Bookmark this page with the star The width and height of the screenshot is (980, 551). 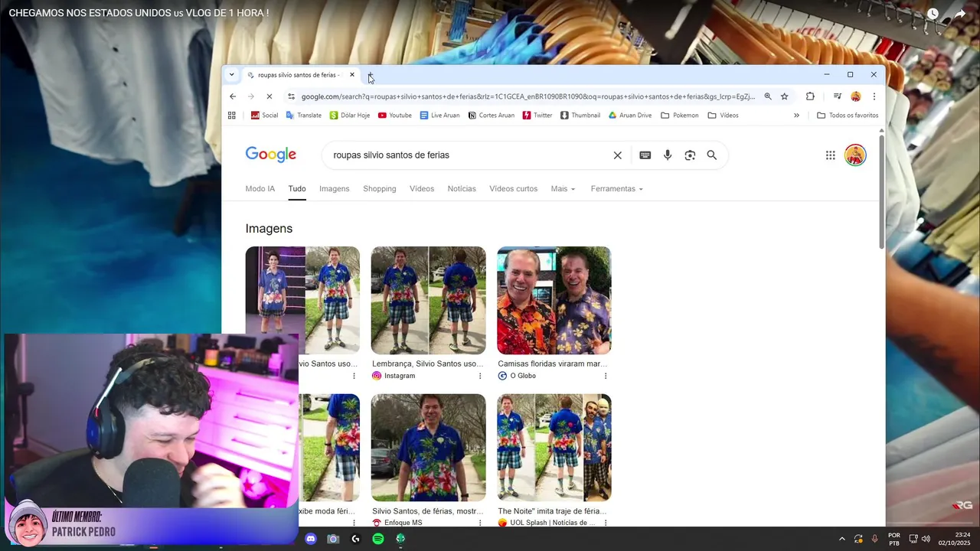click(x=785, y=96)
